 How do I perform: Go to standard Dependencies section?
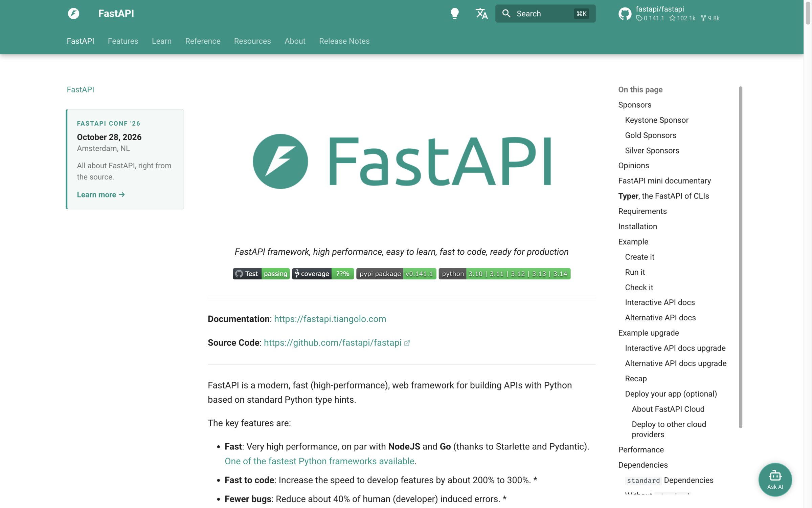tap(669, 480)
